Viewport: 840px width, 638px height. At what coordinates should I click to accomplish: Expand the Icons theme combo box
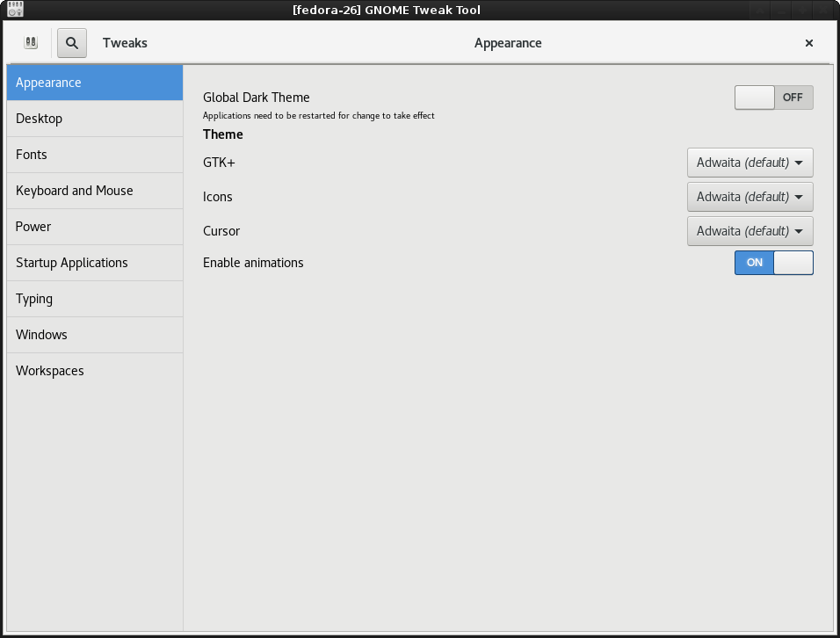pos(750,197)
